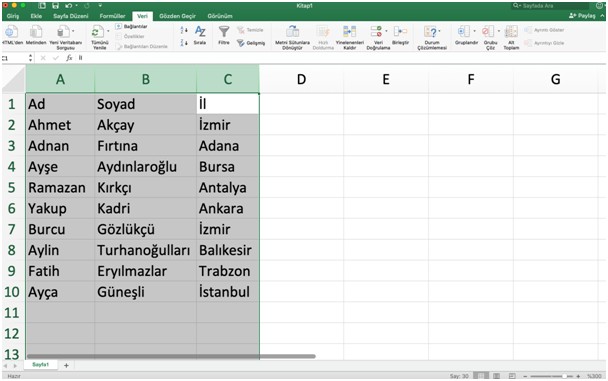The height and width of the screenshot is (381, 608).
Task: Expand the Yeni Veritabanı Sorgusu dropdown arrow
Action: click(x=73, y=31)
